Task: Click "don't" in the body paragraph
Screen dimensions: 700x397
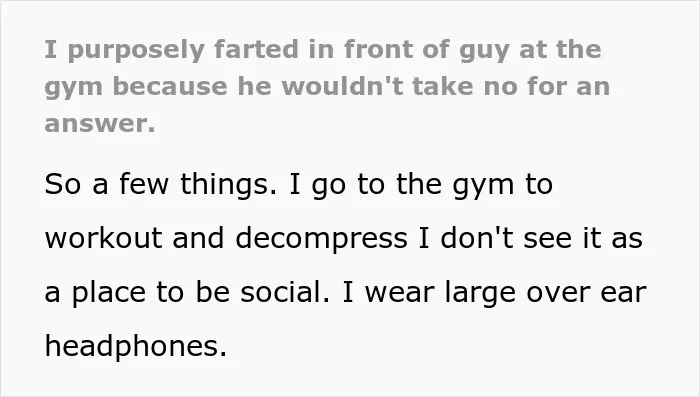Action: [476, 238]
